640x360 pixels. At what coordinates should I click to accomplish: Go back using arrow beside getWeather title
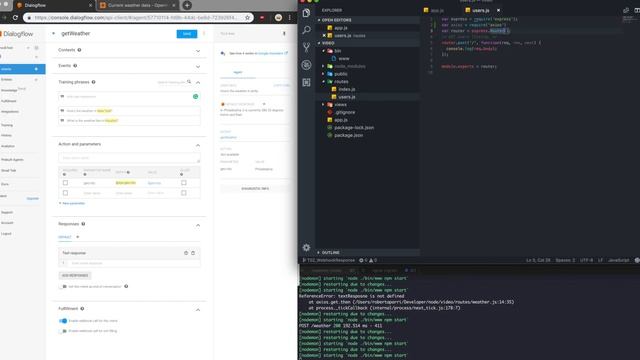coord(53,33)
